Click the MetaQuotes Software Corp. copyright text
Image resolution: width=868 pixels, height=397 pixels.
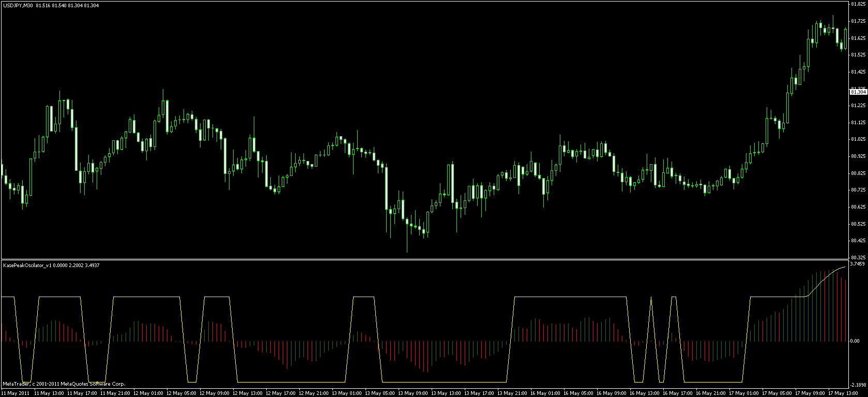tap(64, 384)
